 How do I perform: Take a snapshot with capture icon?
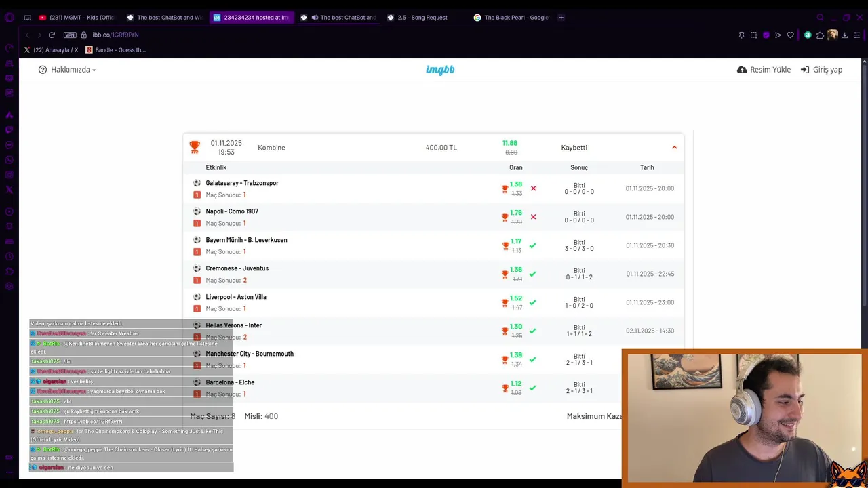(x=753, y=35)
